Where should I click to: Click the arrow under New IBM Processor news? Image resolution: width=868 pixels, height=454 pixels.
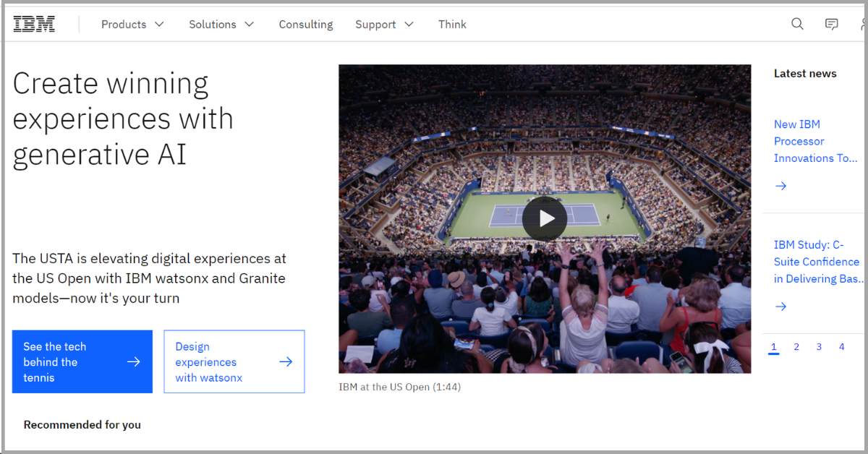tap(780, 186)
